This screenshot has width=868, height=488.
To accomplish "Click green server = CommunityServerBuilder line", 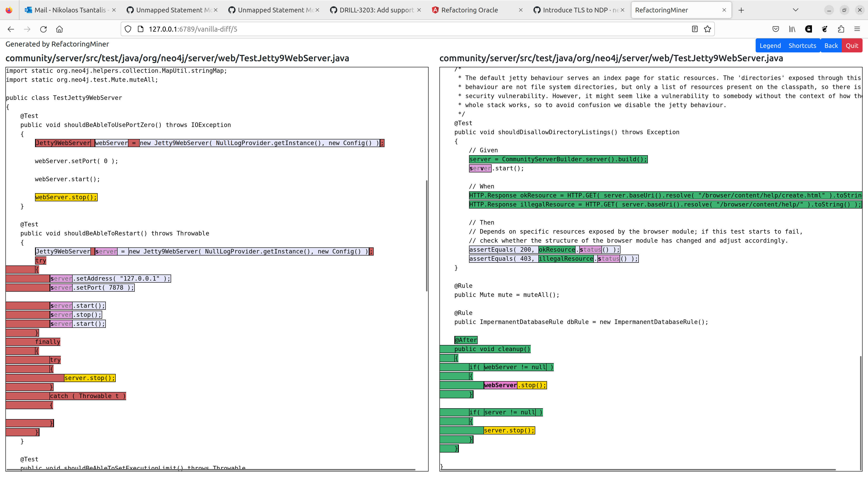I will (x=558, y=159).
